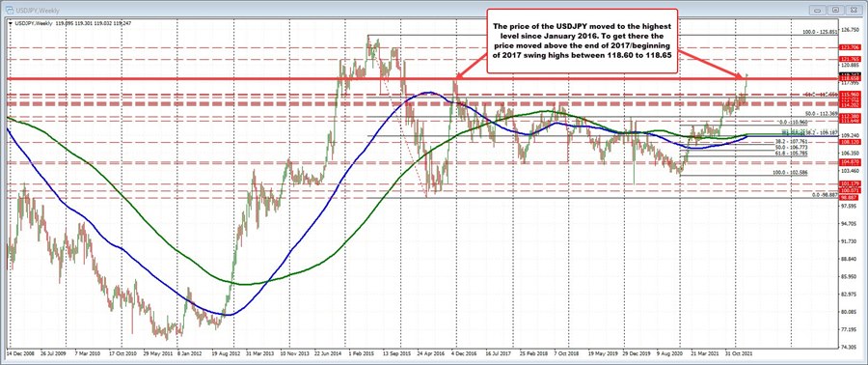Screen dimensions: 868x365
Task: Click the 4 Dec 2016 date label
Action: (464, 352)
